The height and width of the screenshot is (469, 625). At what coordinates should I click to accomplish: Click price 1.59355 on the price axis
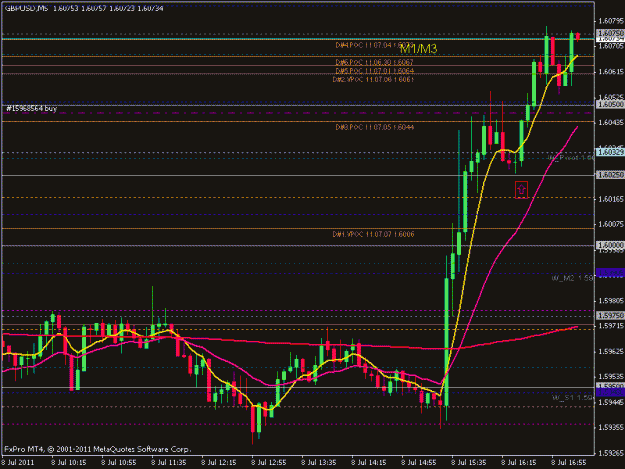coord(611,428)
